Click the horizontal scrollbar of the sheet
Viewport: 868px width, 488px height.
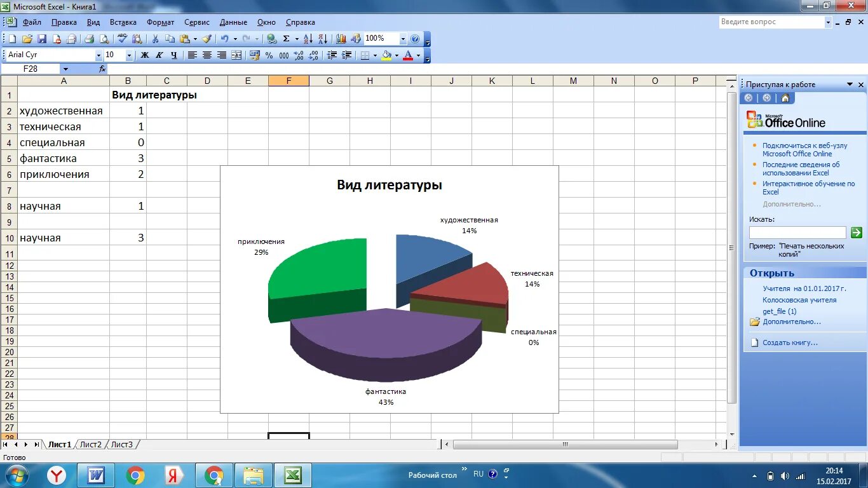tap(566, 445)
